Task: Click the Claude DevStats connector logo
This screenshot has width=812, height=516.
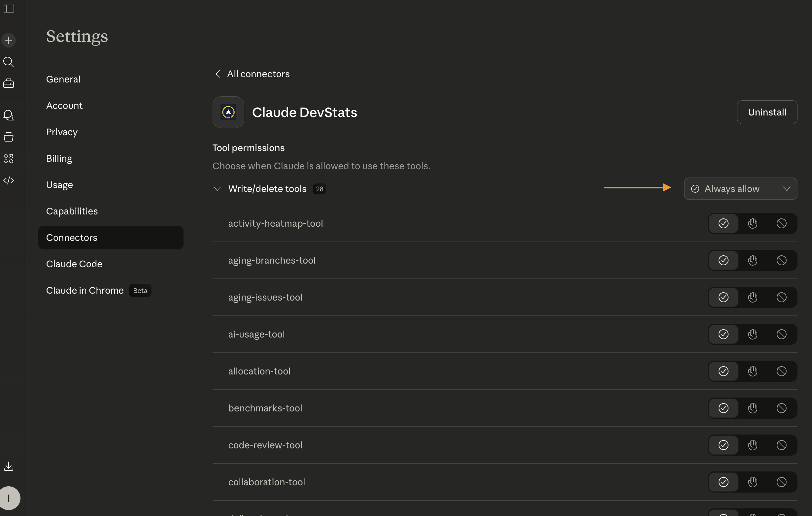Action: point(228,112)
